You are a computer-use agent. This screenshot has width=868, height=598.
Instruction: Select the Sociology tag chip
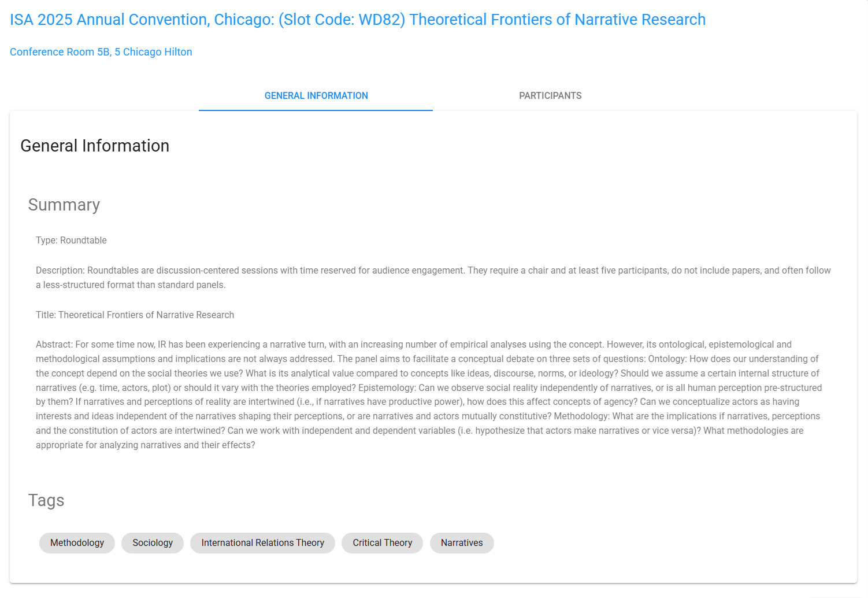coord(153,543)
